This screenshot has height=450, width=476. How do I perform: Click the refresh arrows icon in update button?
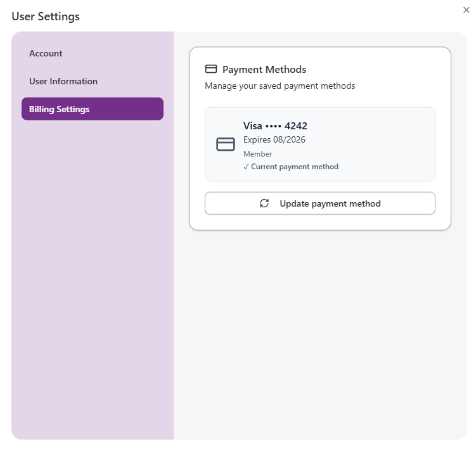click(264, 203)
